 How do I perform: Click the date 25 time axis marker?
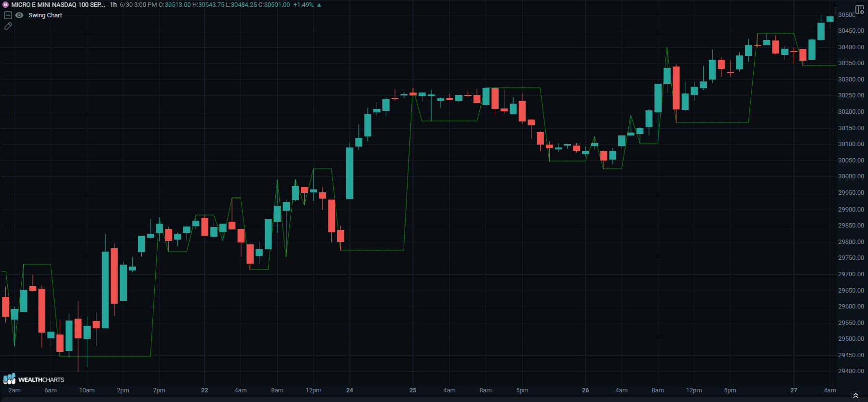(413, 390)
